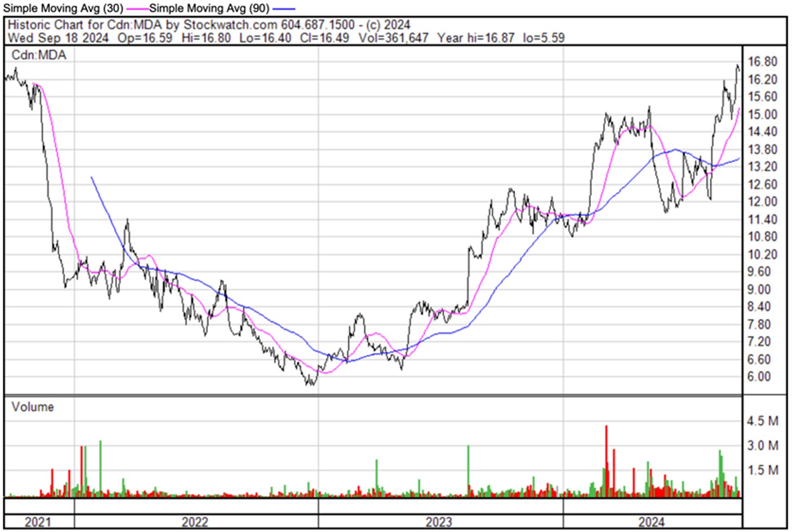This screenshot has height=532, width=792.
Task: Click the 2021 year label on timeline
Action: tap(38, 522)
